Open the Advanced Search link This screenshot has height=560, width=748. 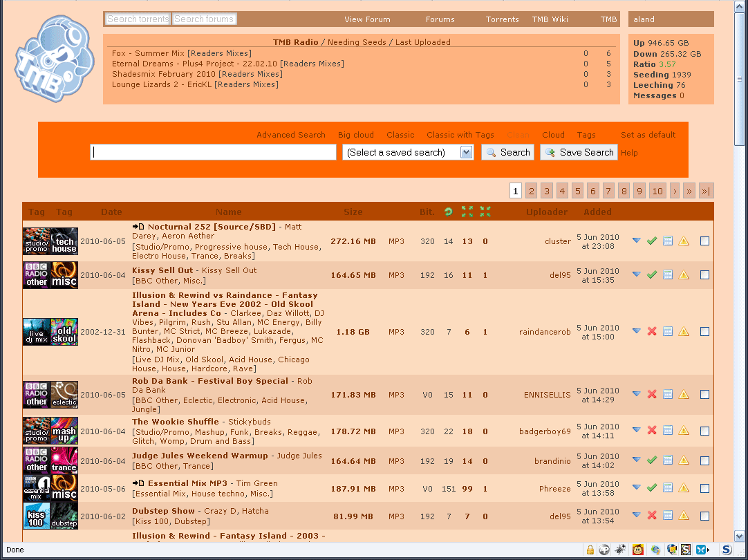[x=290, y=135]
